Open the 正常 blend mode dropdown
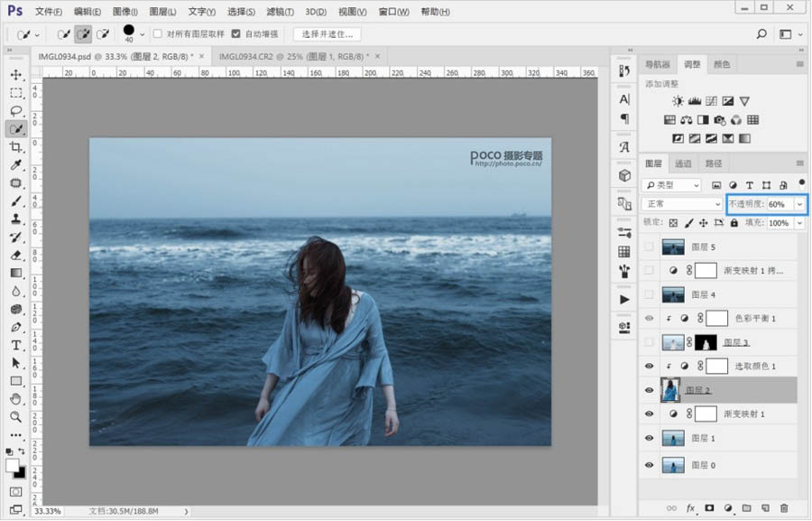The height and width of the screenshot is (521, 812). tap(682, 204)
